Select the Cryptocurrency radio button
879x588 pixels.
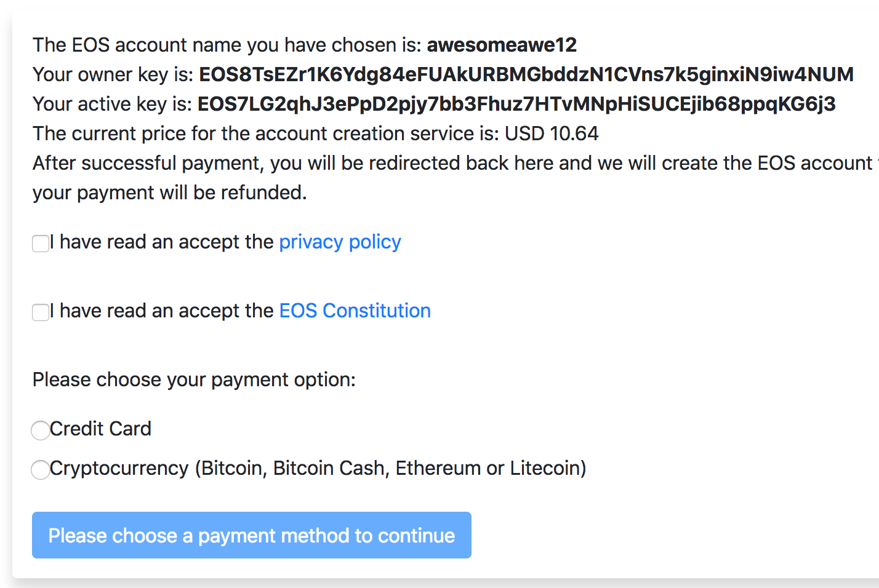[x=41, y=470]
